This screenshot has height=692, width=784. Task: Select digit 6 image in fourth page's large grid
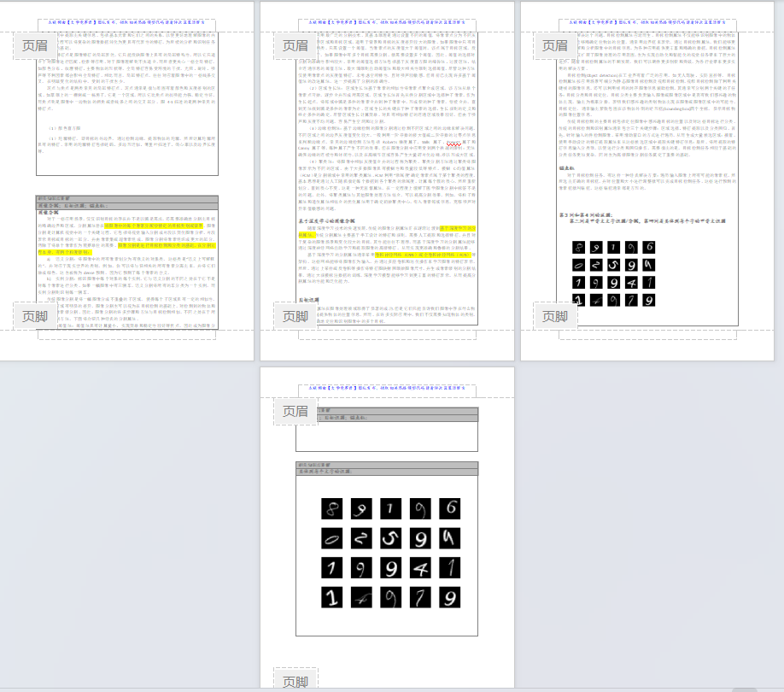(450, 508)
